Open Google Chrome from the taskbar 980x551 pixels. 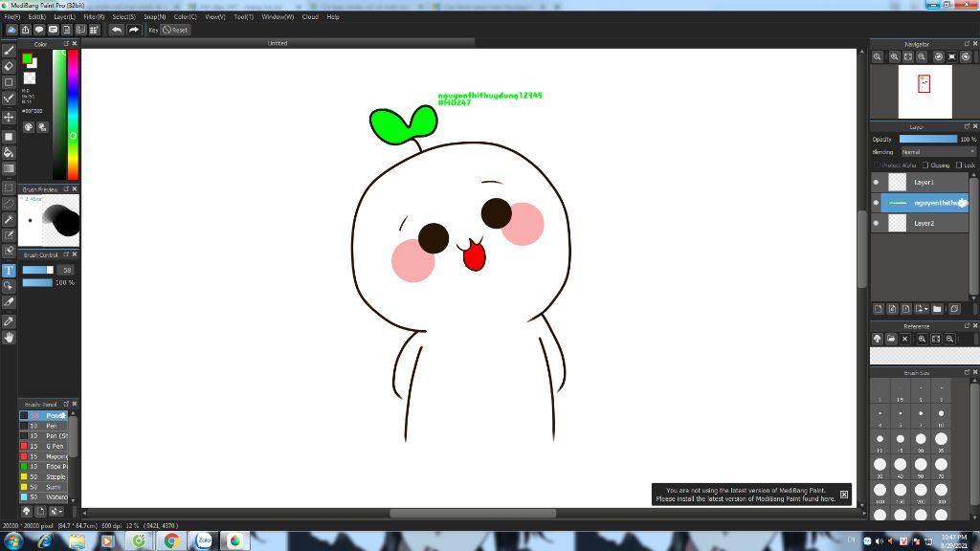click(x=171, y=541)
